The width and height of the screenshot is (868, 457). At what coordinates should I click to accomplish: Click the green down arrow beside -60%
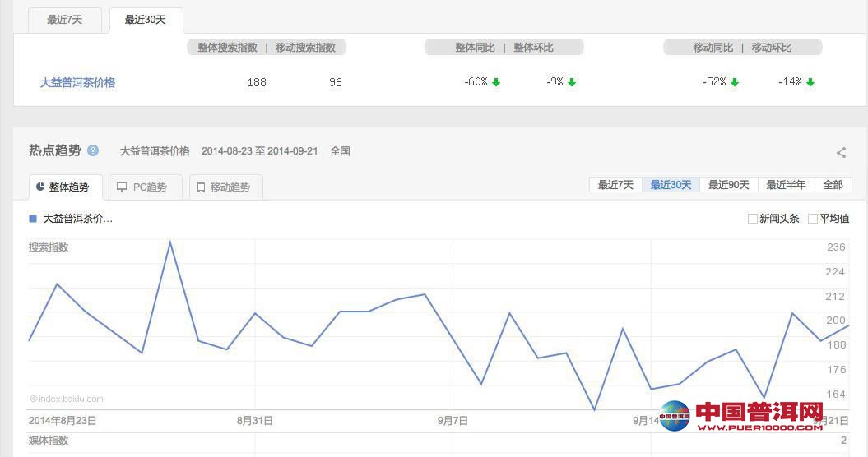pyautogui.click(x=496, y=82)
